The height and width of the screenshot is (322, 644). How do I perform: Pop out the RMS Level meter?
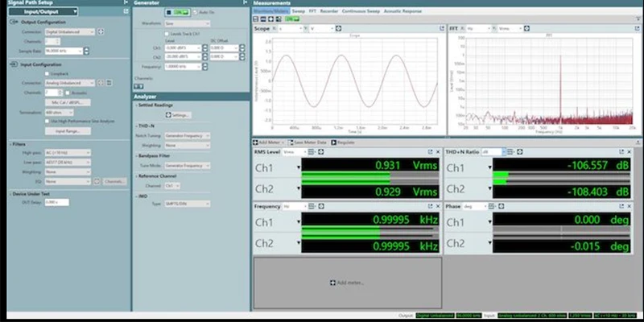pyautogui.click(x=431, y=152)
